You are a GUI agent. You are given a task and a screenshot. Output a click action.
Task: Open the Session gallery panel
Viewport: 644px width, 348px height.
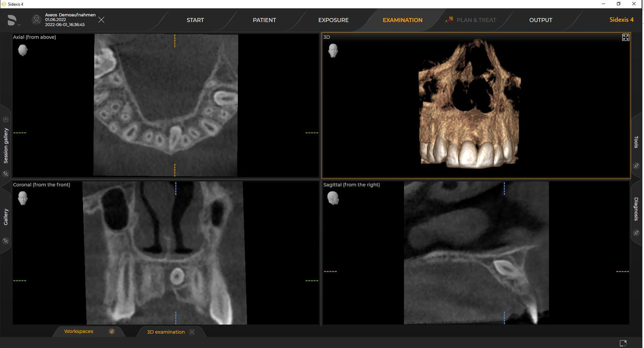6,146
